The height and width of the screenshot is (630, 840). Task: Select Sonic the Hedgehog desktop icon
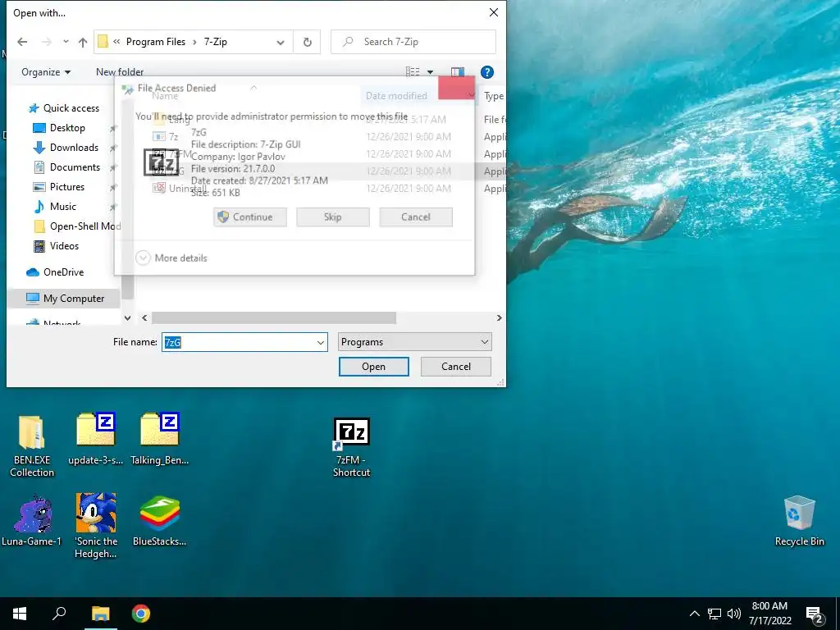tap(96, 526)
